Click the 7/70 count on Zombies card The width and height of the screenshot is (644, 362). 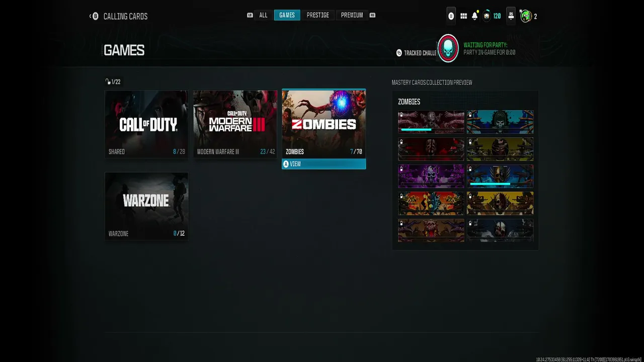(356, 151)
